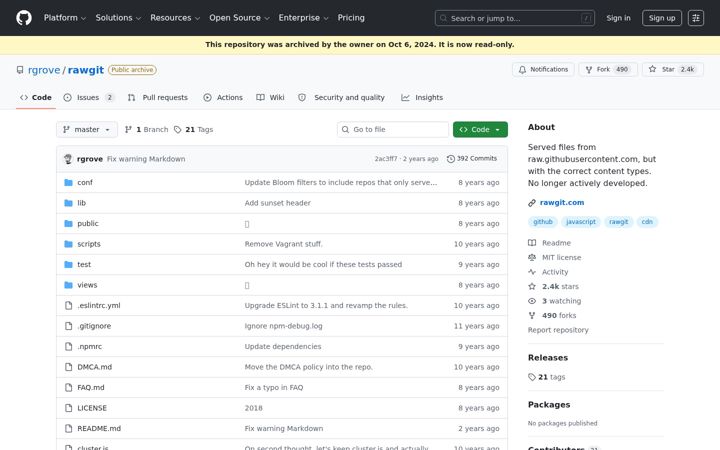The width and height of the screenshot is (720, 450).
Task: Click the .gitignore file icon
Action: pos(68,326)
